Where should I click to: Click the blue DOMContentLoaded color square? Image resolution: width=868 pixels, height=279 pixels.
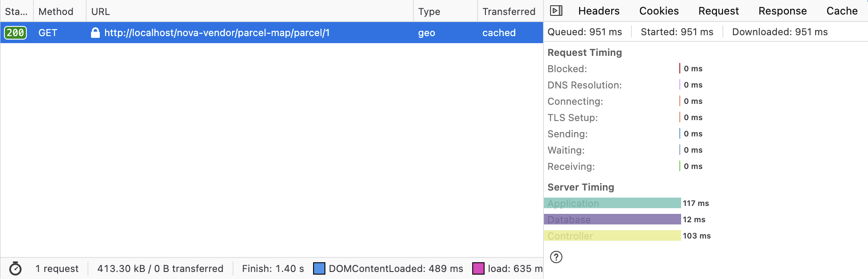click(x=319, y=268)
